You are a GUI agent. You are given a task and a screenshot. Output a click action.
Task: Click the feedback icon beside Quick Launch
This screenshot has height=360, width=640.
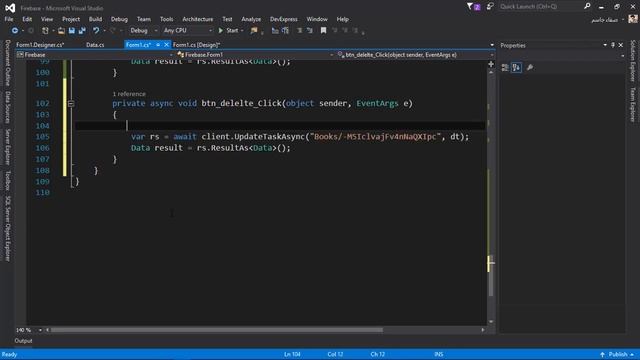pos(490,7)
